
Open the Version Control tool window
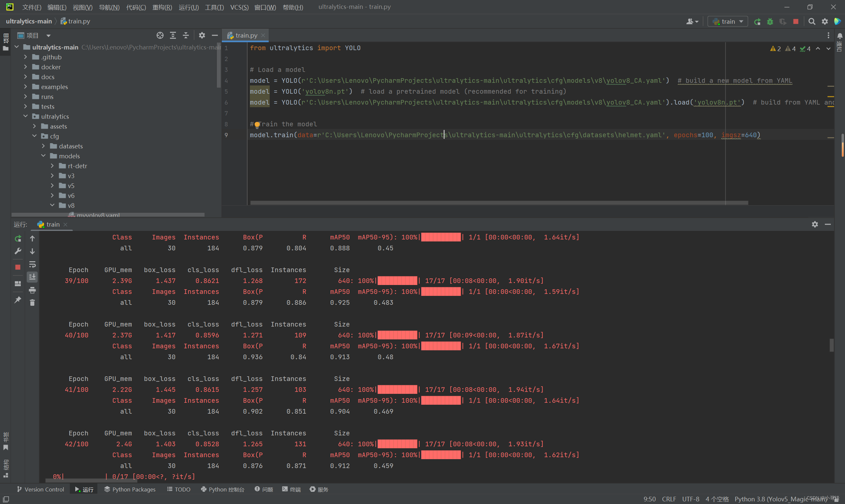click(40, 489)
